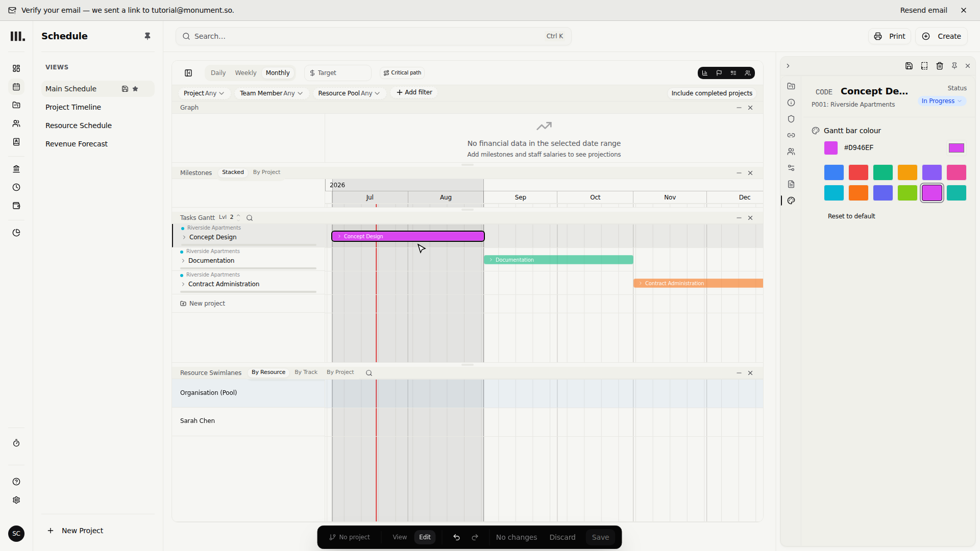Screen dimensions: 980x551
Task: Search within the Tasks Gantt
Action: tap(250, 218)
